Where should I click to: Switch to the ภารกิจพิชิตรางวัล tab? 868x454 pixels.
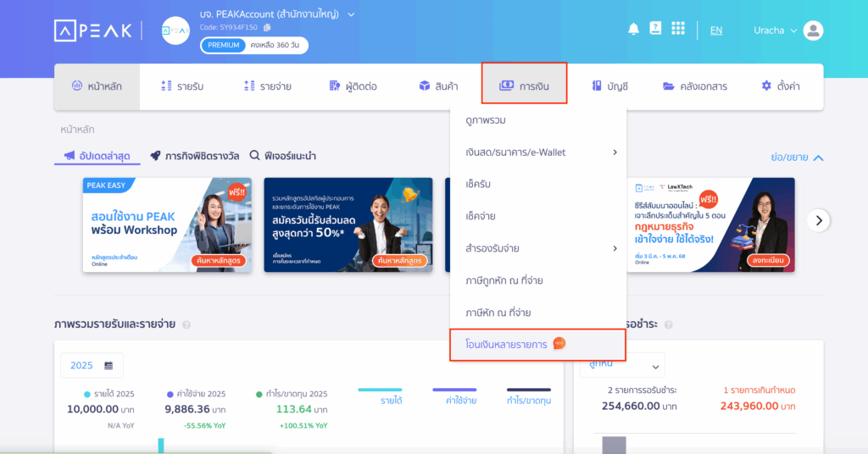195,156
